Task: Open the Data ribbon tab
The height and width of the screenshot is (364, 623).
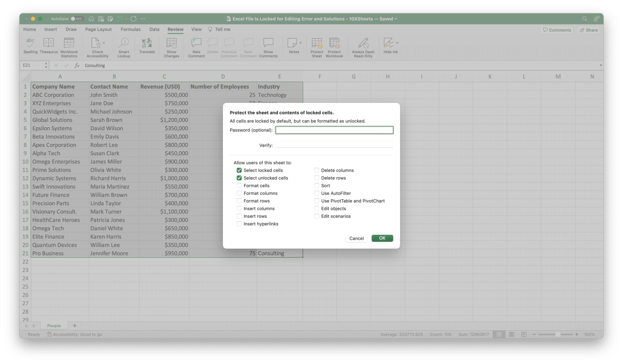Action: [x=154, y=29]
